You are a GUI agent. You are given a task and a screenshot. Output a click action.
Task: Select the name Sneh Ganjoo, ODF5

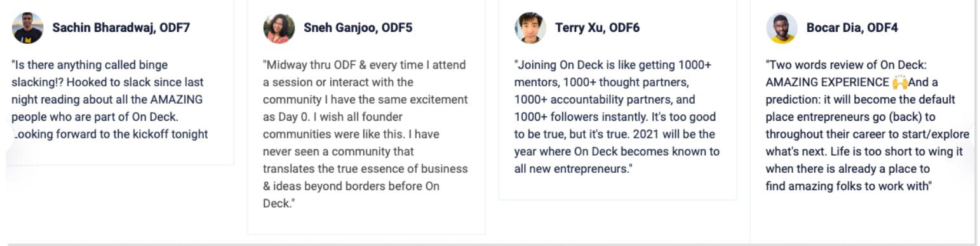coord(358,28)
